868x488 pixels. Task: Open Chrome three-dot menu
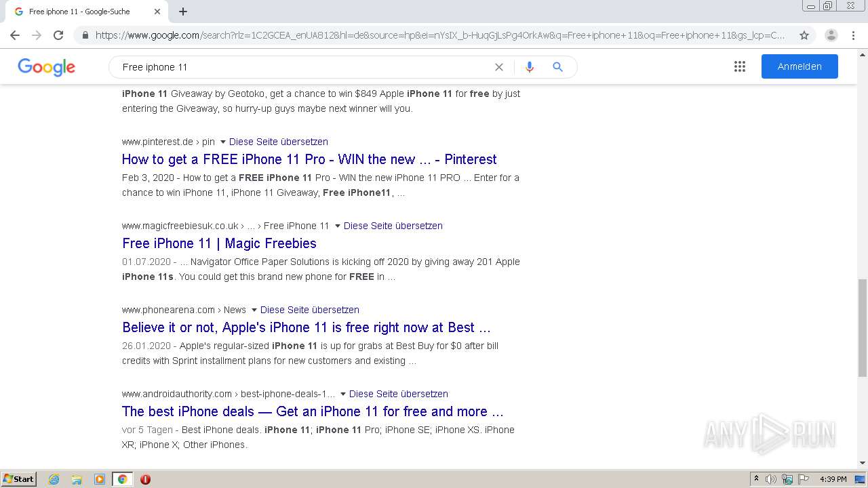pyautogui.click(x=853, y=35)
